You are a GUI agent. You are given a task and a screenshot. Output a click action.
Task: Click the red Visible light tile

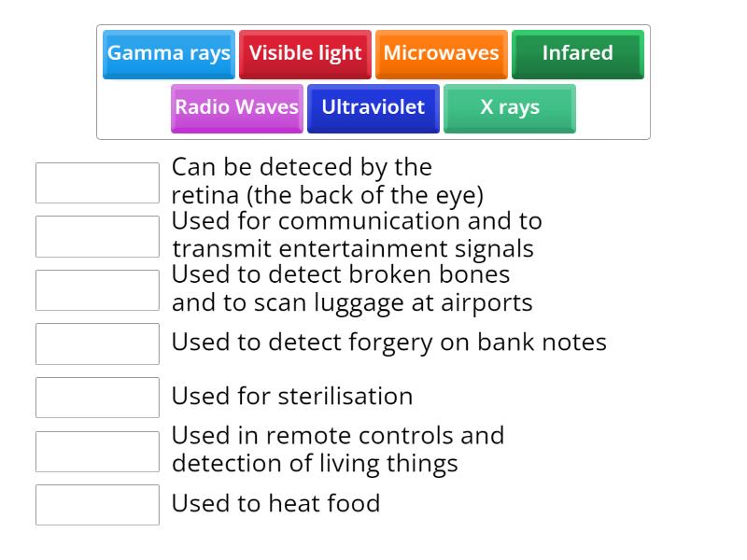pos(304,53)
